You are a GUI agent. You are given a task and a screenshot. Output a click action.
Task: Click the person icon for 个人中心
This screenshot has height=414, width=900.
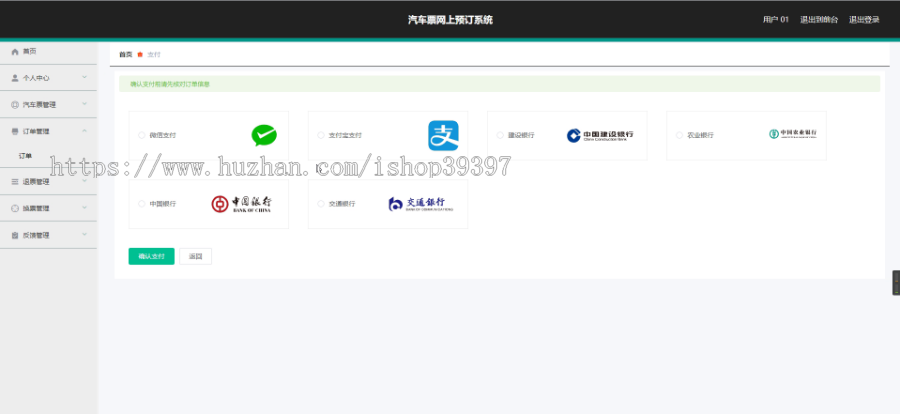point(15,78)
